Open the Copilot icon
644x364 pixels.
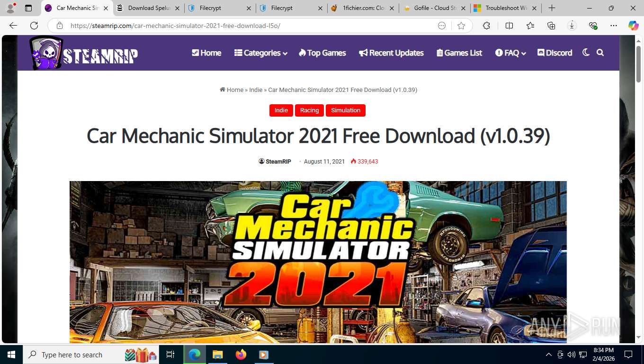click(634, 26)
